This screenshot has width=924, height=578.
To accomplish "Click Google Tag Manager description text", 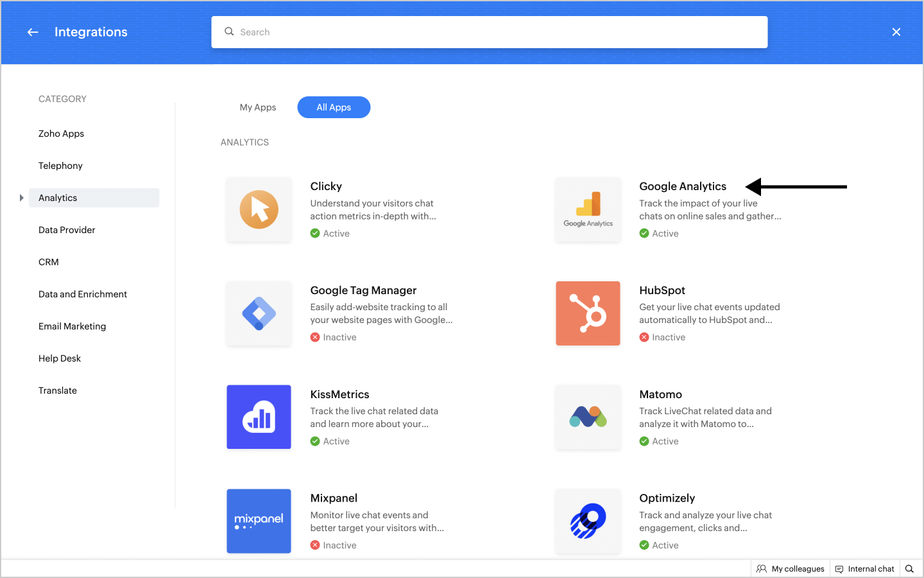I will 381,314.
